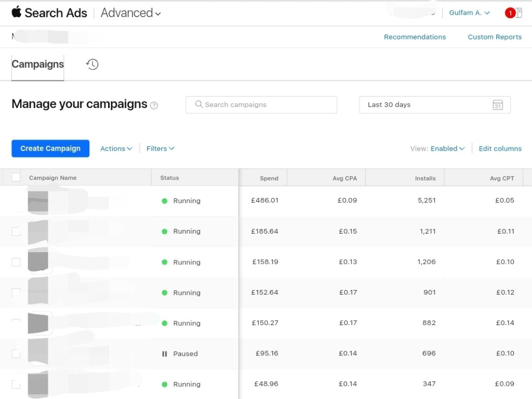Click the 1,211 installs value
Viewport: 532px width, 399px height.
428,231
